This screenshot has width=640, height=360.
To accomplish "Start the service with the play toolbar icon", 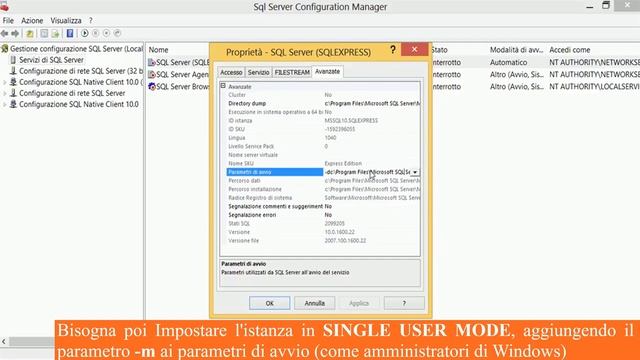I will (85, 33).
